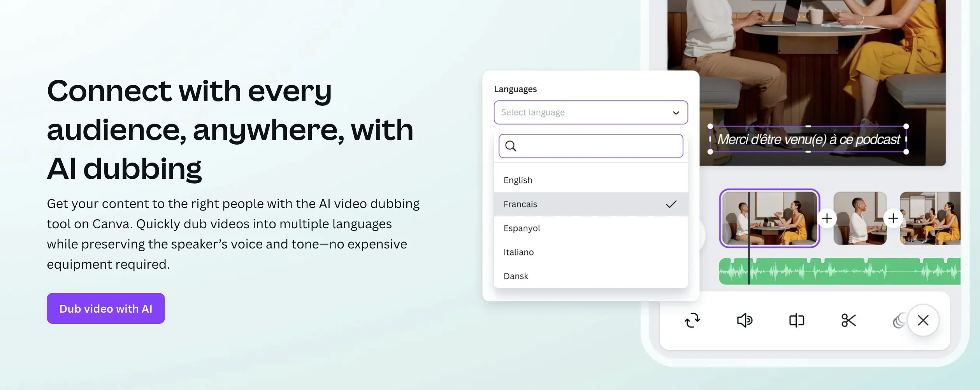Screen dimensions: 980x390
Task: Toggle the checkmark next to Francais
Action: [671, 204]
